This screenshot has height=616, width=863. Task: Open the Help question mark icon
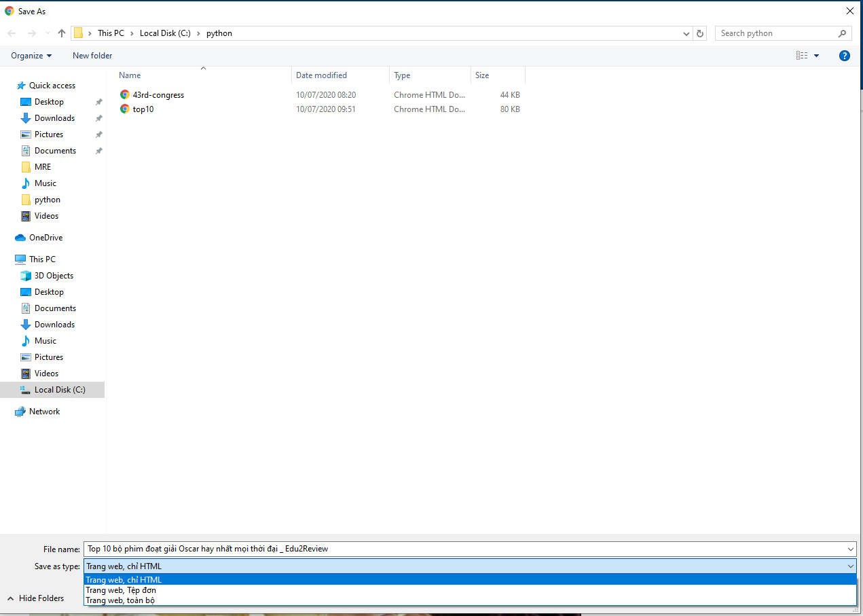point(844,56)
